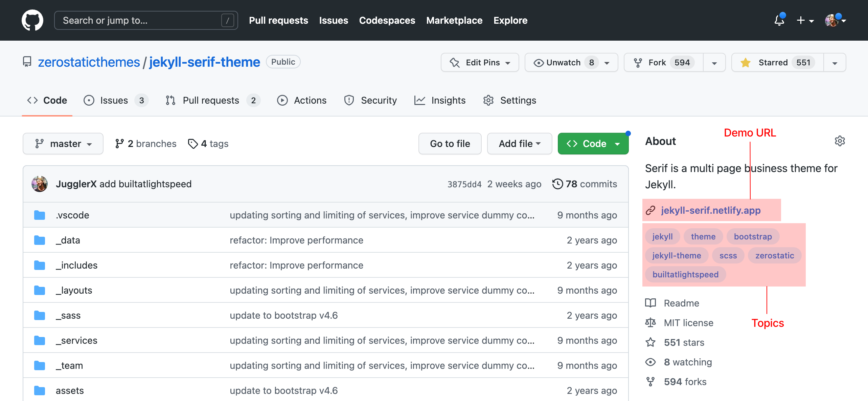Open Explore from top navigation
This screenshot has width=868, height=401.
tap(510, 20)
